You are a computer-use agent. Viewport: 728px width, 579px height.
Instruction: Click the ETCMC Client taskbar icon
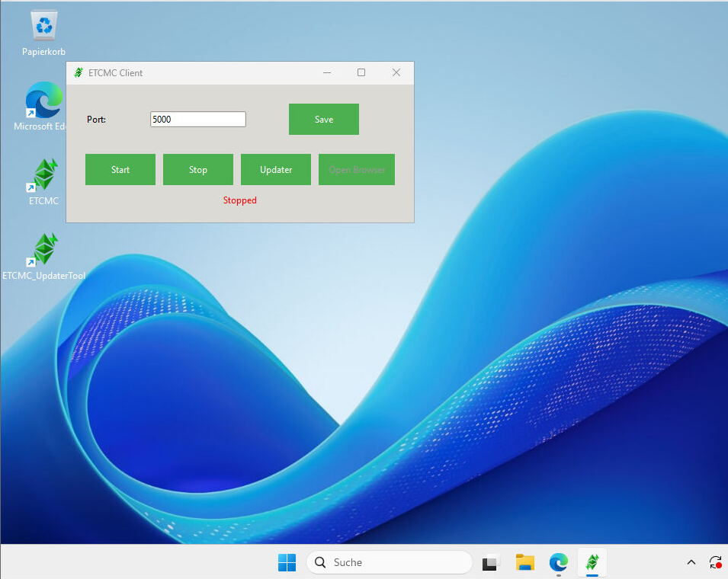coord(592,562)
